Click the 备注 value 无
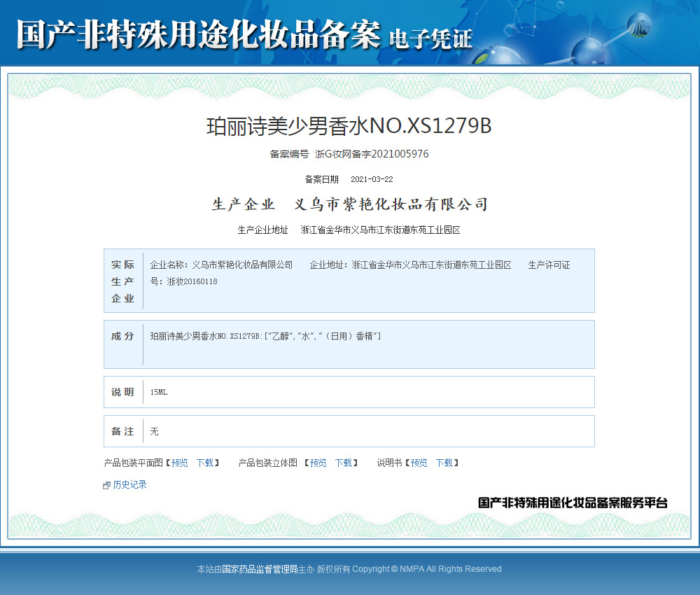The width and height of the screenshot is (700, 595). coord(154,432)
